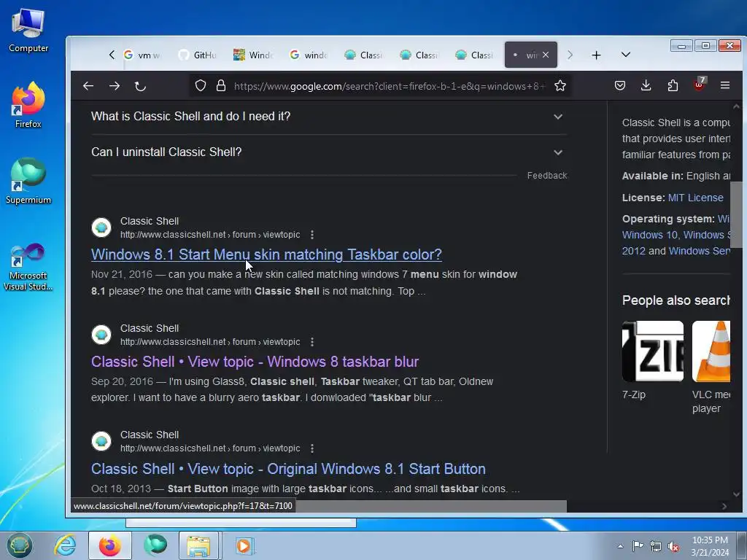
Task: Open options dots for Start Button result
Action: pos(312,448)
